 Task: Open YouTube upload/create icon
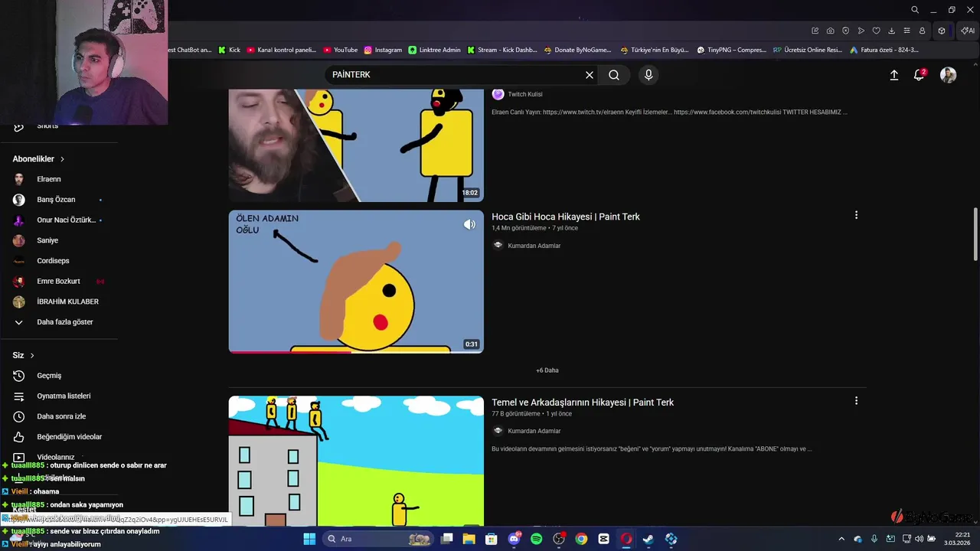click(893, 75)
